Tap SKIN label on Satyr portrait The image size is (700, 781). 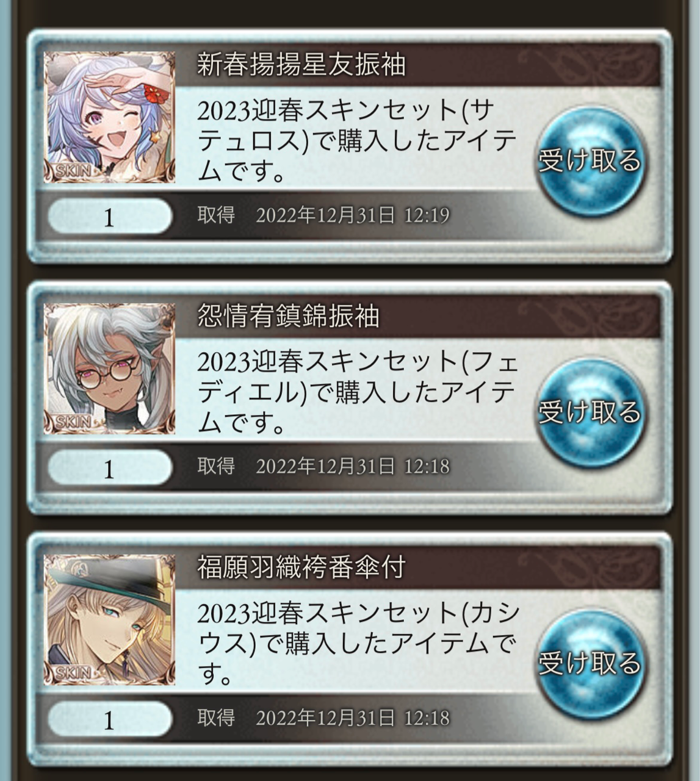pyautogui.click(x=73, y=171)
